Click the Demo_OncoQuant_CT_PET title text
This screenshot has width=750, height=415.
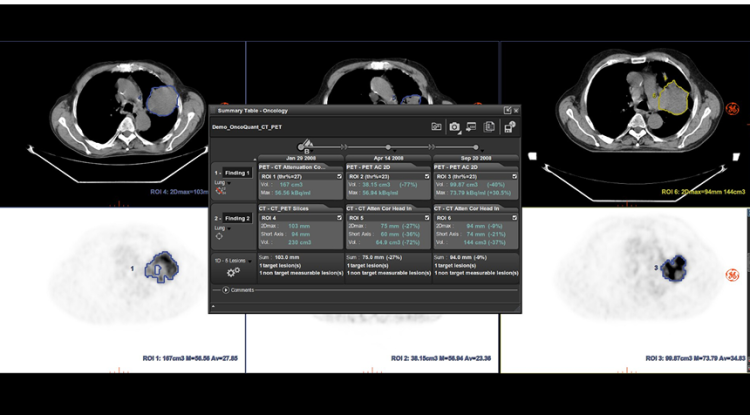247,128
